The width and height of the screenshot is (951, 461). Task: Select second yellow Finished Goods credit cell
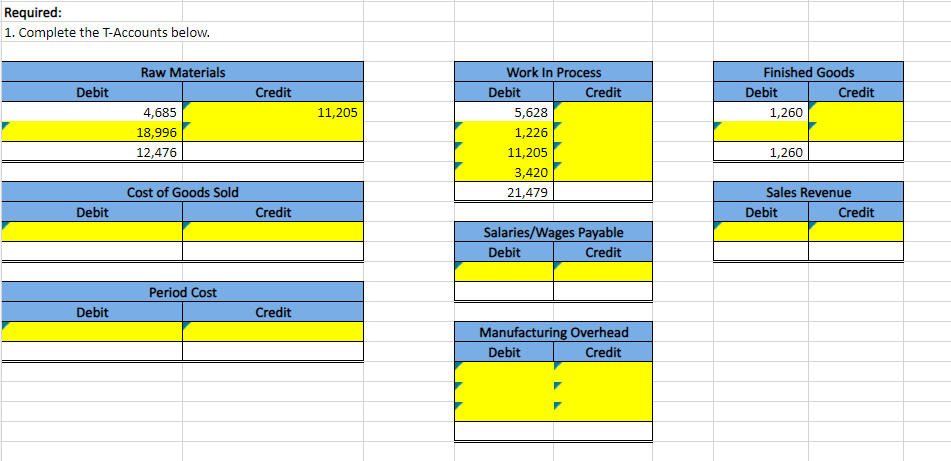(x=856, y=132)
